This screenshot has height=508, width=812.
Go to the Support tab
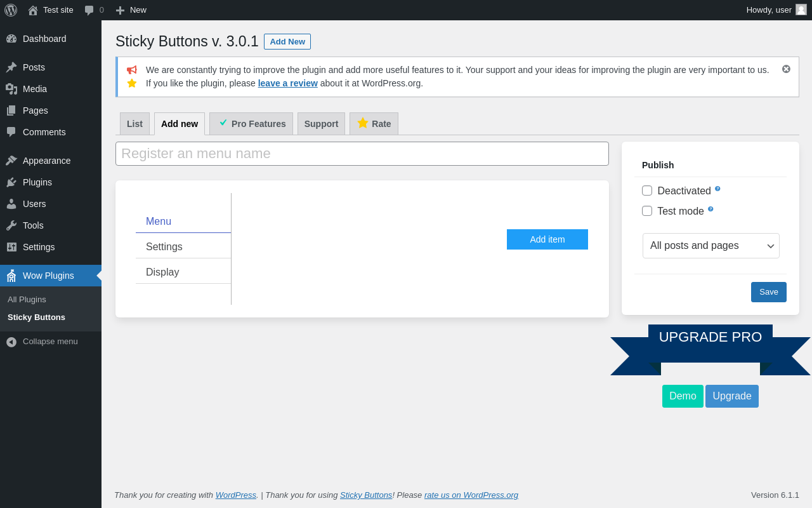321,124
